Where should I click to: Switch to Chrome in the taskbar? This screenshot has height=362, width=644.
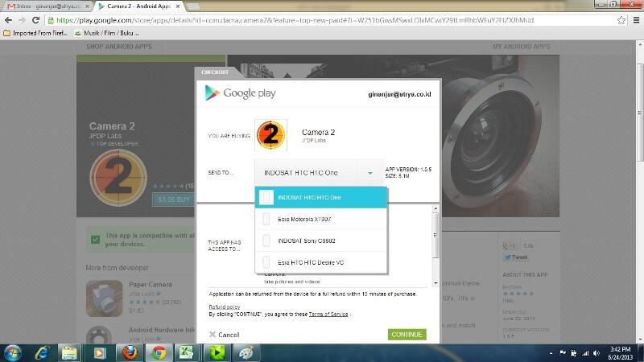[x=159, y=353]
